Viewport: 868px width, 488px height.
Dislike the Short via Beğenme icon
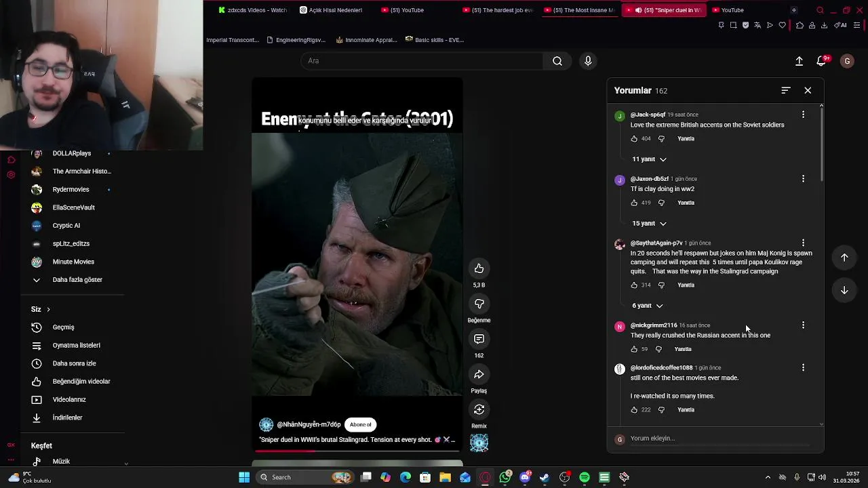pyautogui.click(x=479, y=304)
